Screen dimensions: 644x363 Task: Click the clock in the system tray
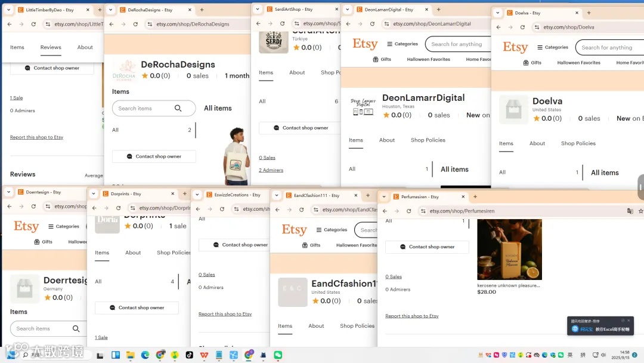pos(622,355)
